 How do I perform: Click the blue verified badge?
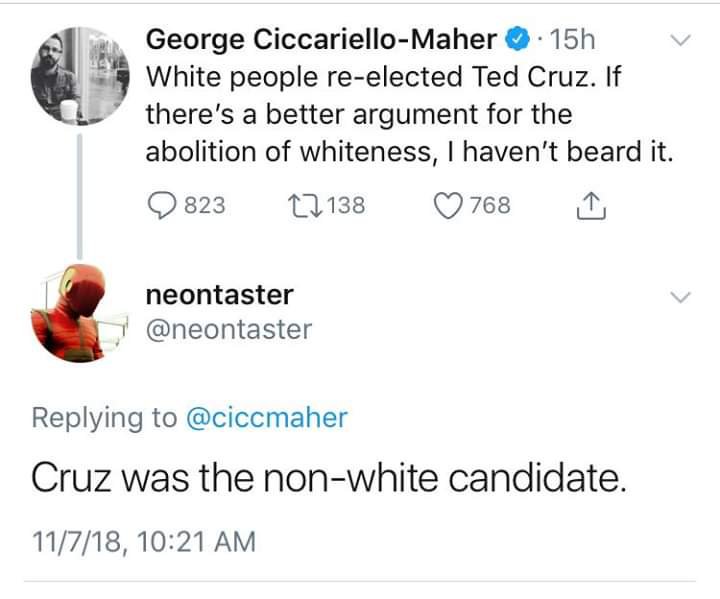518,40
